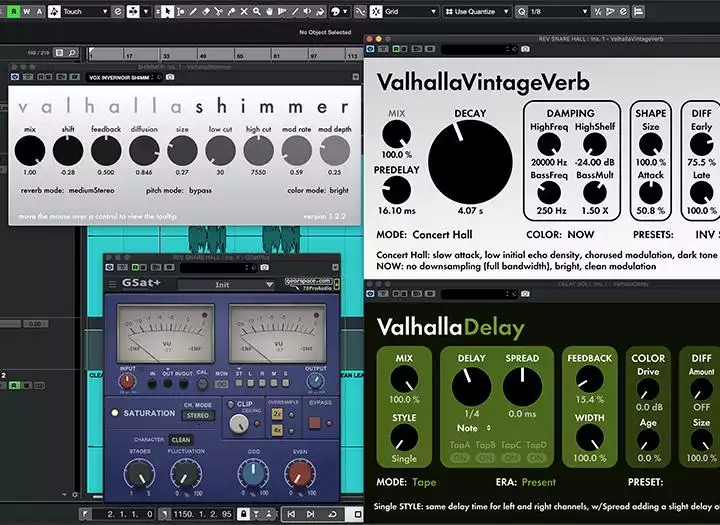Toggle the GSat+ CLIP enable button

point(231,404)
